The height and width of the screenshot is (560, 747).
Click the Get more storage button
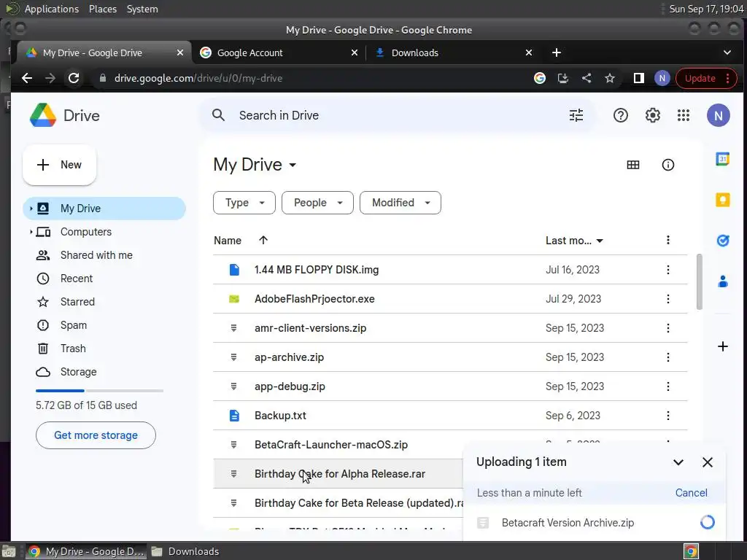96,435
